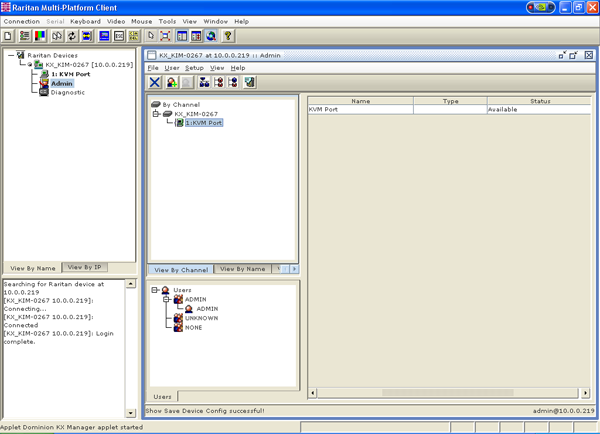
Task: Open the Connection Properties list icon
Action: 24,36
